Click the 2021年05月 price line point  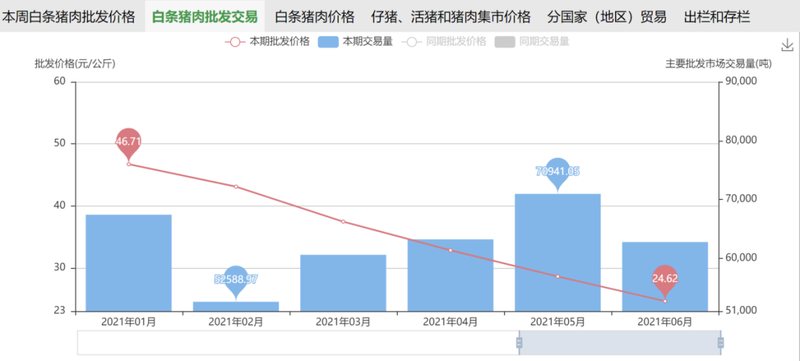[x=558, y=276]
